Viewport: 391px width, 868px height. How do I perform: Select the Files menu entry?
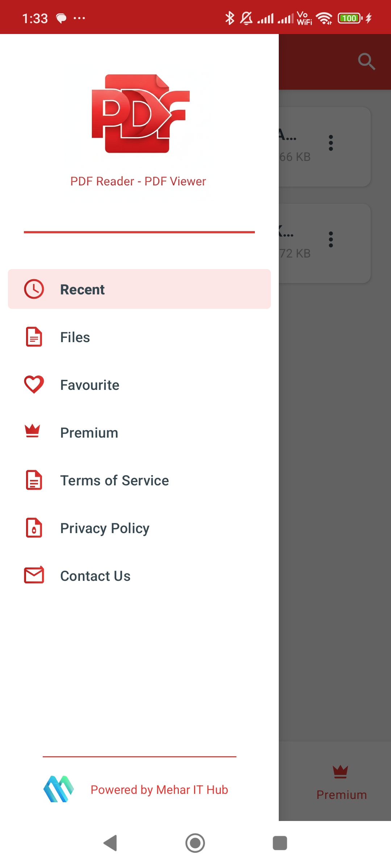[75, 337]
